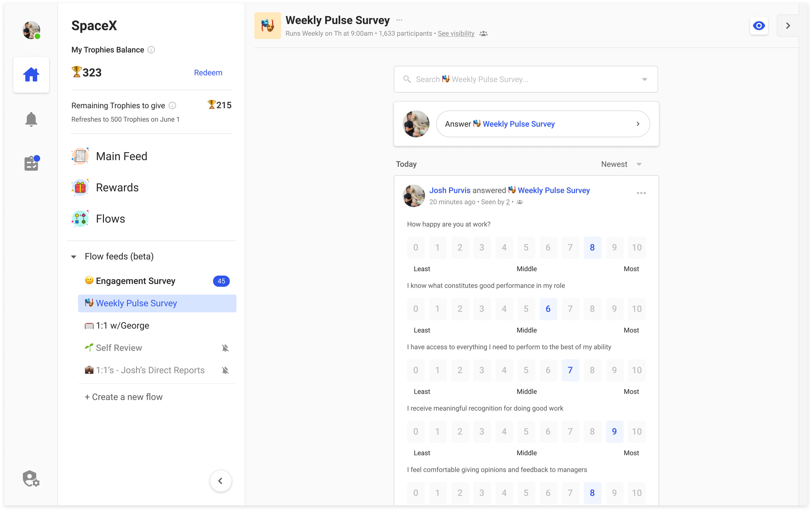Open the 1:1 w/George flow
The height and width of the screenshot is (511, 812).
point(122,325)
